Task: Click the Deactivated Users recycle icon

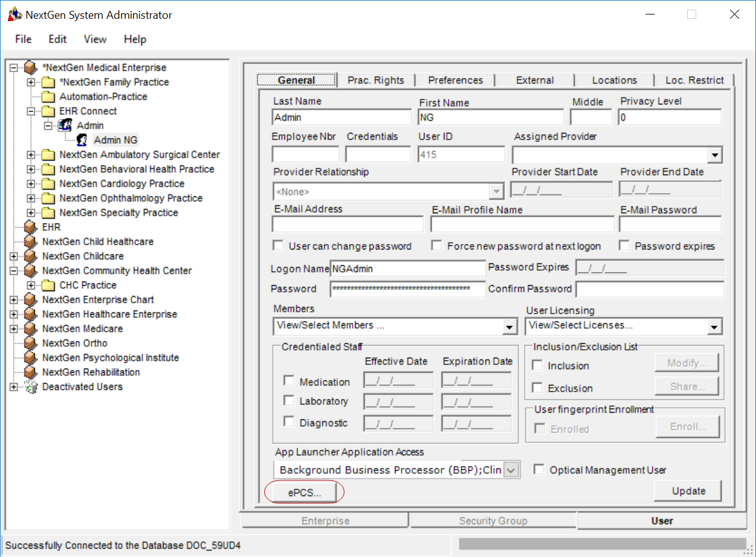Action: tap(30, 387)
